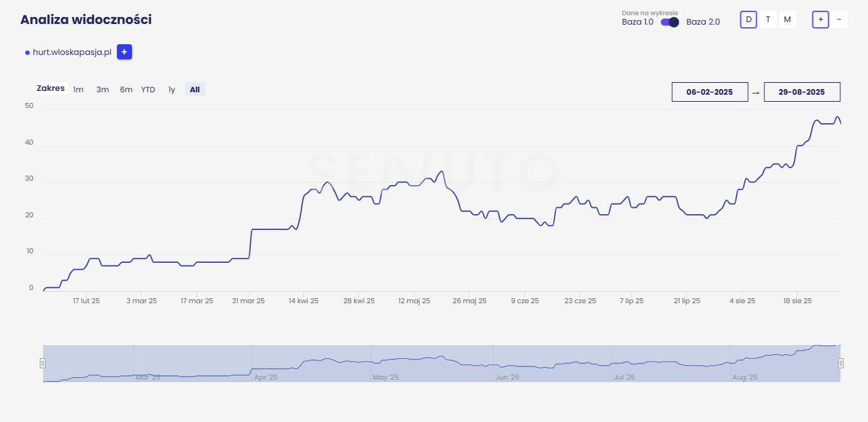
Task: Click hurt.wloskapasja.pl legend entry
Action: pyautogui.click(x=72, y=52)
